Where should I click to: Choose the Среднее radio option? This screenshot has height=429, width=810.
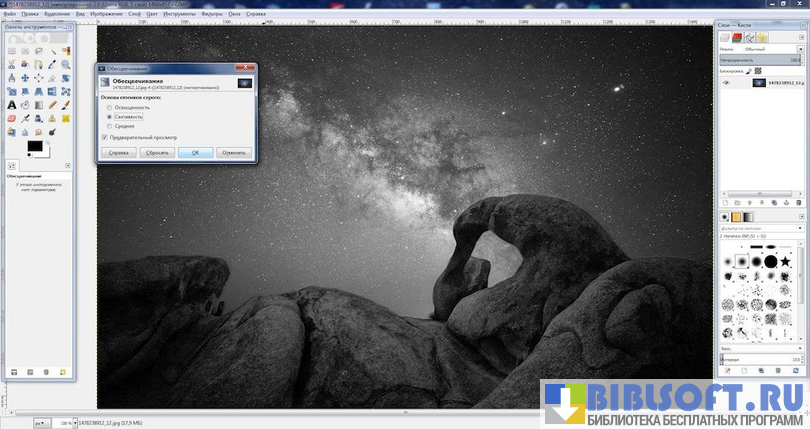coord(109,126)
